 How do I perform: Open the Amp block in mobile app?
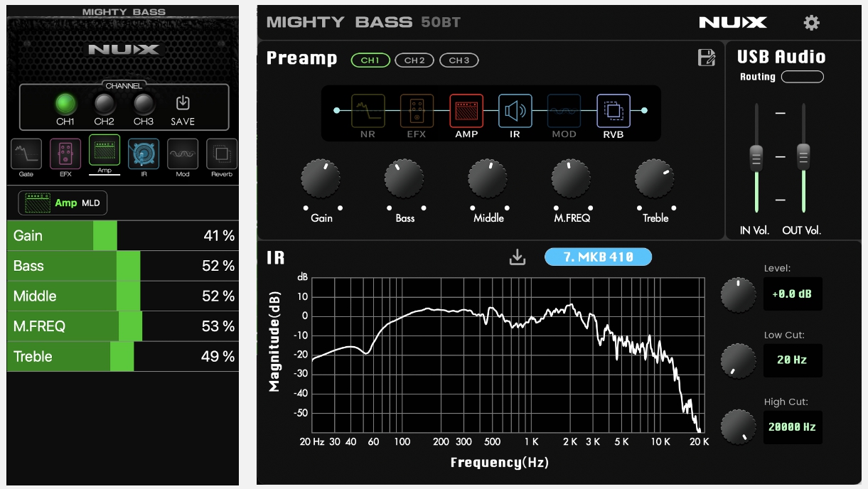(x=105, y=151)
